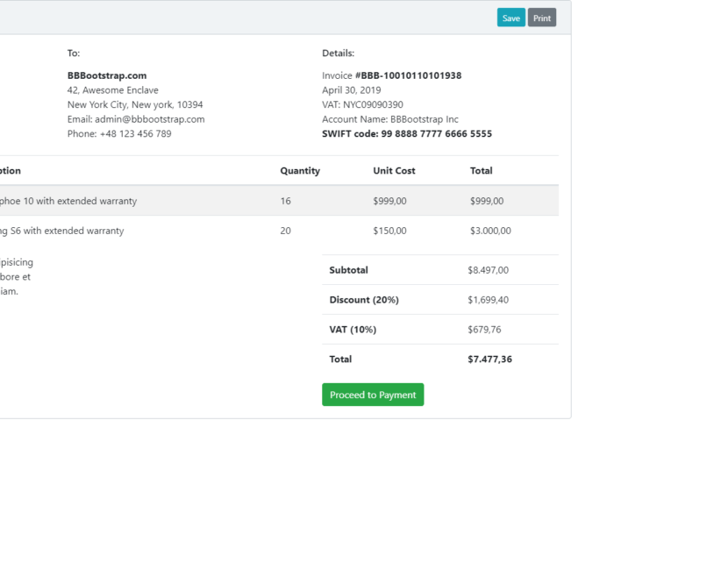Click the invoice number #BBB-10010110101938
This screenshot has width=728, height=577.
click(408, 75)
